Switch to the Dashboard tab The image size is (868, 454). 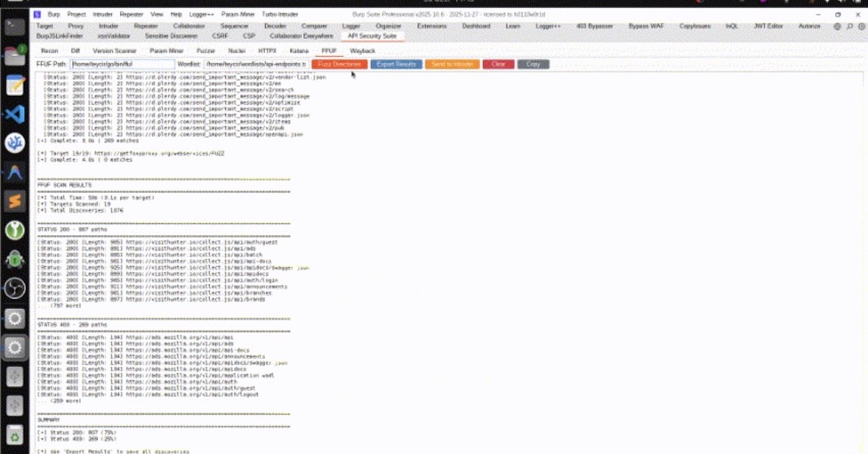(x=476, y=26)
